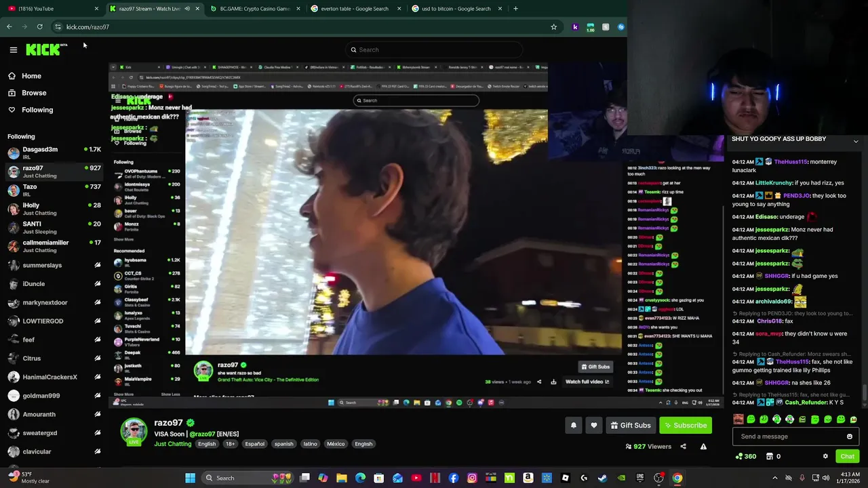Switch to the usd to bitcoin tab

tap(456, 9)
